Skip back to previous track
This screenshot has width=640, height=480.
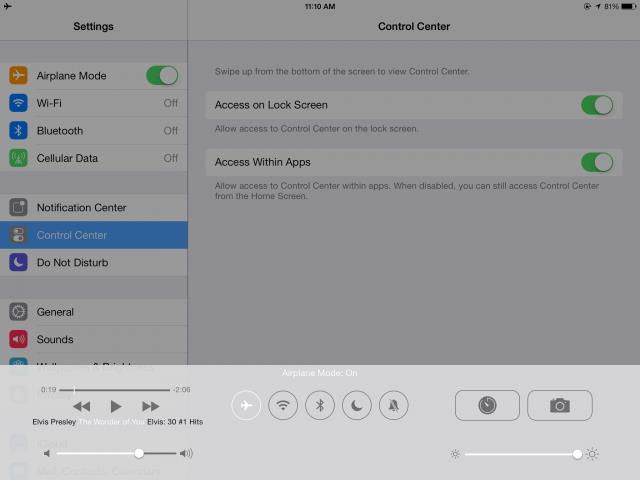pos(82,407)
